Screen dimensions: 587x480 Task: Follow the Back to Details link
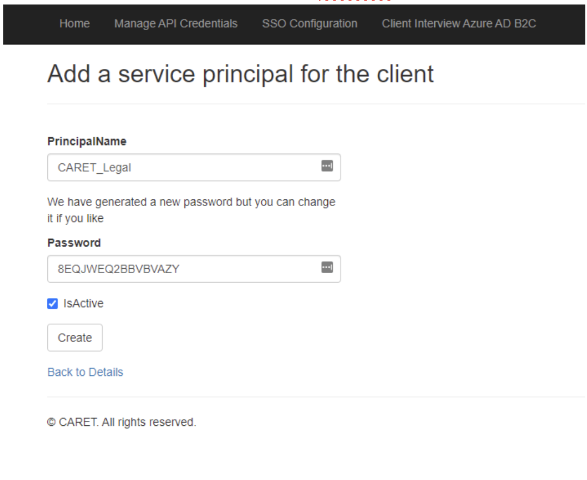pyautogui.click(x=85, y=372)
